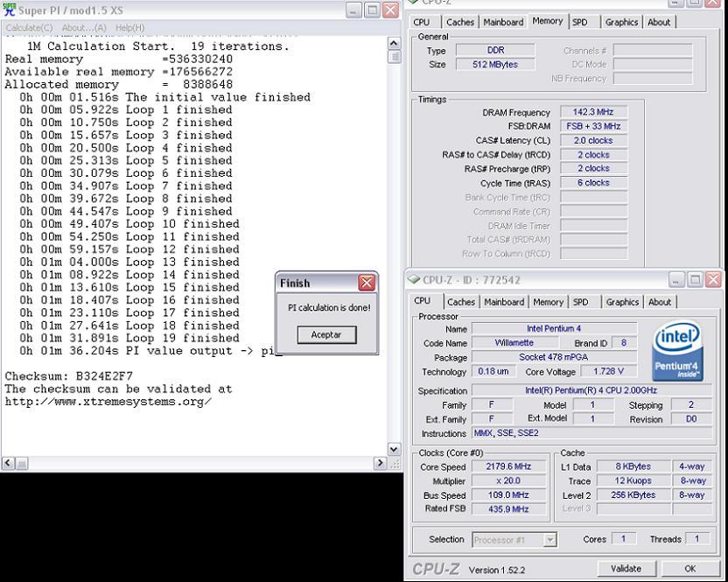
Task: Click the Cycle Time value 6 clocks
Action: (x=593, y=183)
